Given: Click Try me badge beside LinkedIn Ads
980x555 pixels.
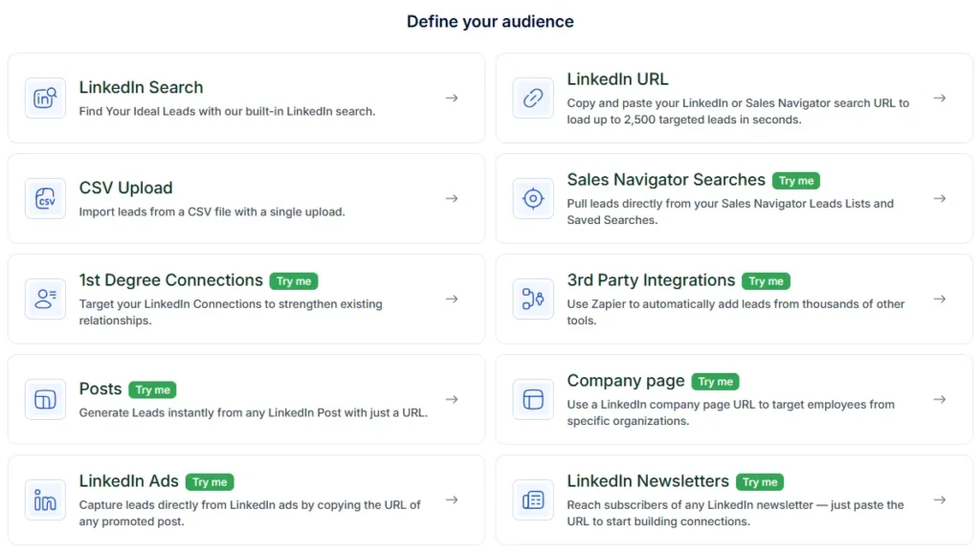Looking at the screenshot, I should coord(210,482).
